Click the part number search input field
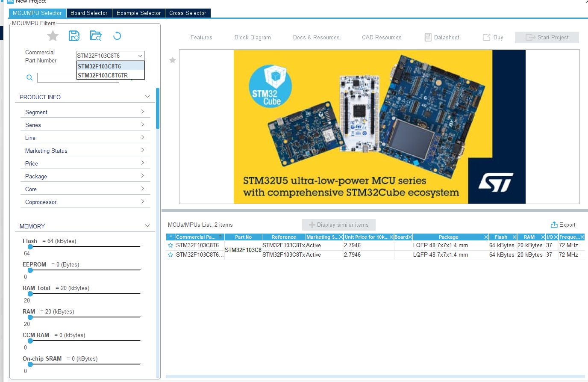This screenshot has width=588, height=382. 78,78
